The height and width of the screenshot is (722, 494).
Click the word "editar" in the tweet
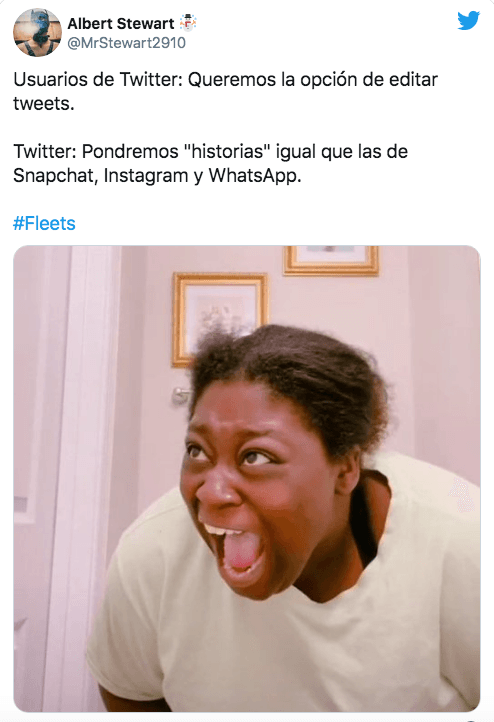point(413,80)
